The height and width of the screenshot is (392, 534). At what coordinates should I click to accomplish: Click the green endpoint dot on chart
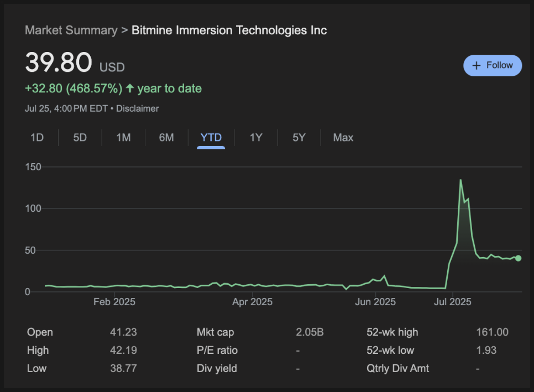pyautogui.click(x=518, y=259)
